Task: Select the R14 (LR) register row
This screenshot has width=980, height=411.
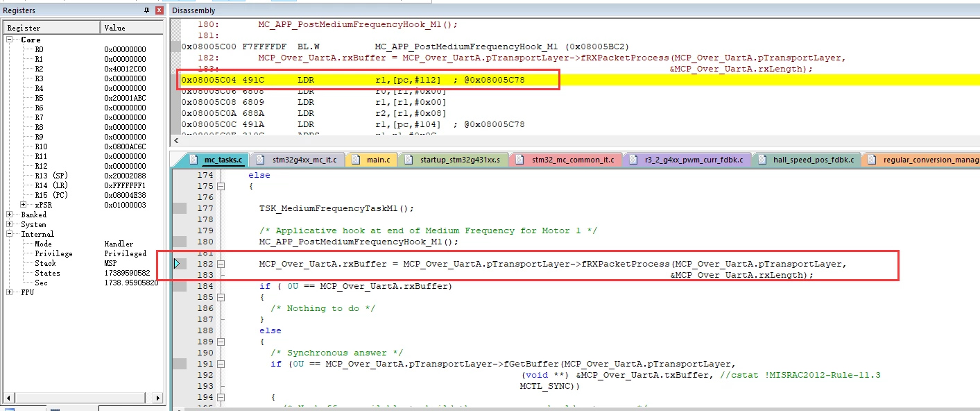Action: pyautogui.click(x=84, y=185)
